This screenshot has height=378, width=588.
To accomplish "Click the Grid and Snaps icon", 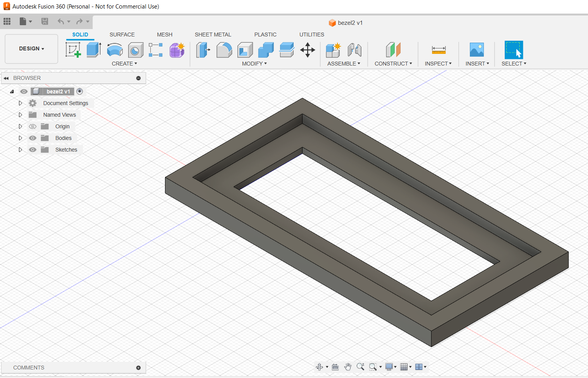I will 404,367.
